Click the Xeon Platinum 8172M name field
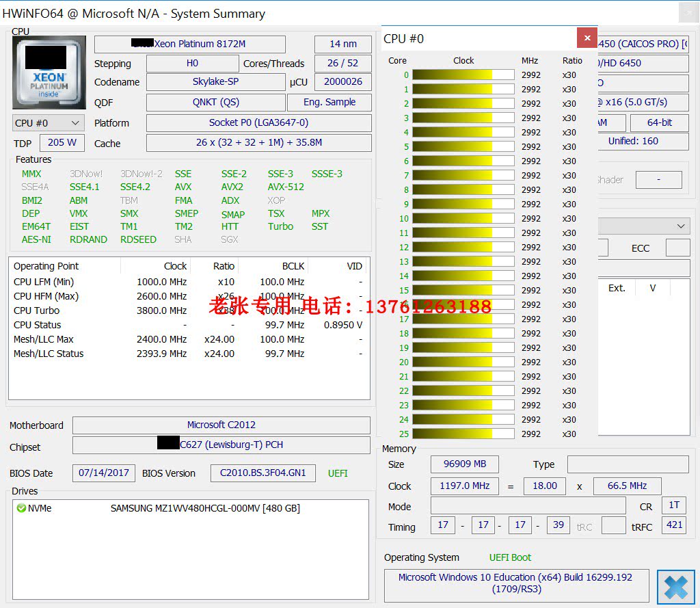Image resolution: width=700 pixels, height=608 pixels. pyautogui.click(x=190, y=44)
